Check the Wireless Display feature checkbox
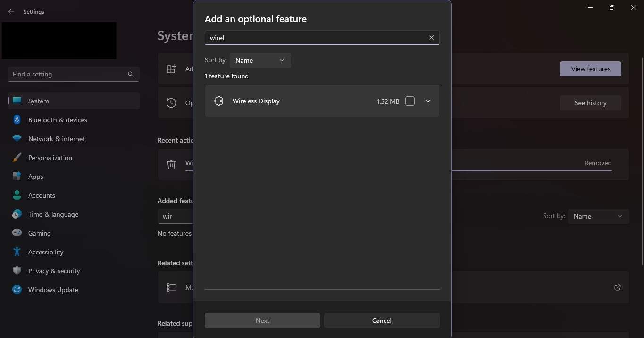 (410, 101)
